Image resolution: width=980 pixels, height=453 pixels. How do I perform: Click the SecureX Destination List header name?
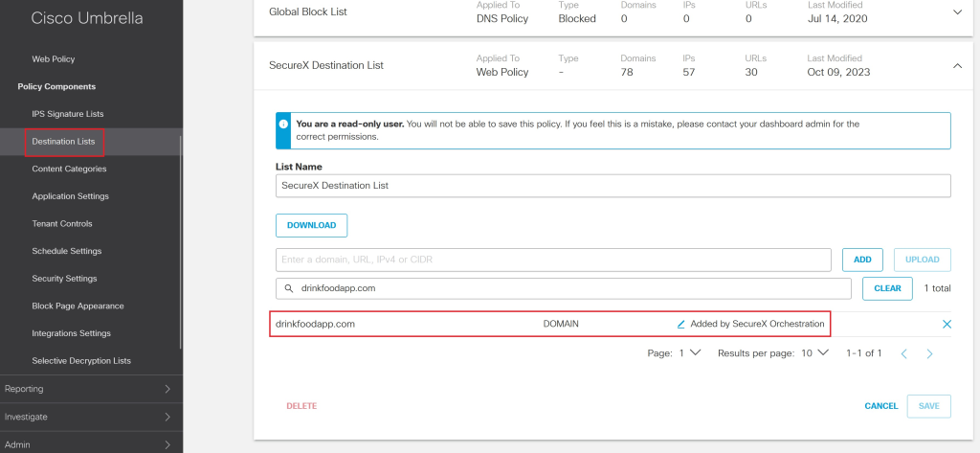(326, 65)
